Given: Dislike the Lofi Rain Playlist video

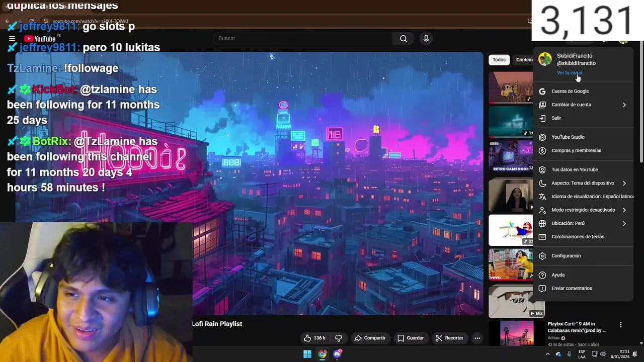Looking at the screenshot, I should [x=339, y=338].
